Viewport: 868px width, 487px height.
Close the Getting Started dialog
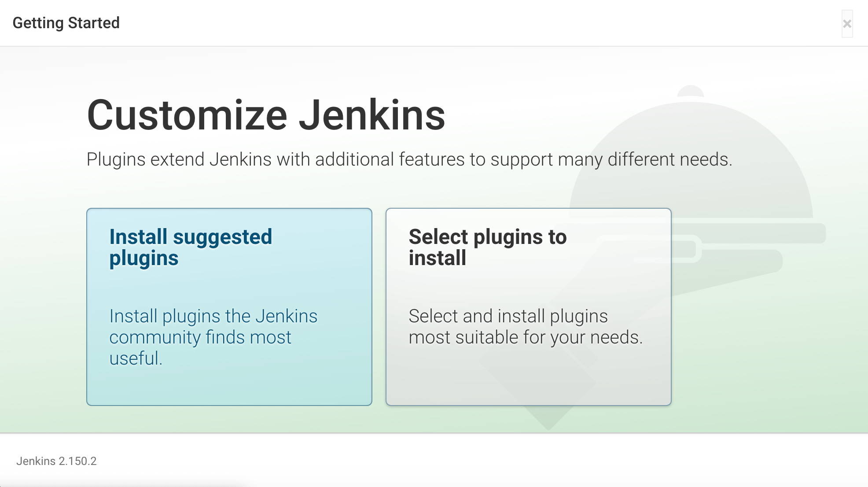[x=847, y=24]
